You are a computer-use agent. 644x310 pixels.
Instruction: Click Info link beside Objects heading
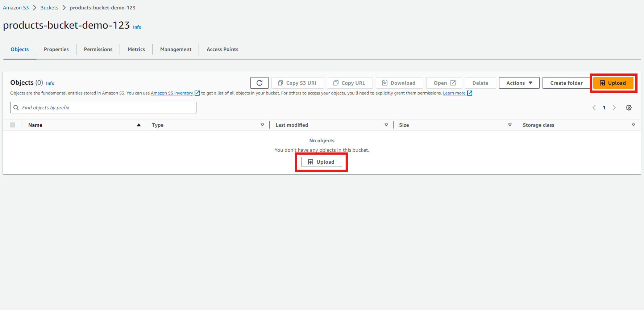[50, 83]
